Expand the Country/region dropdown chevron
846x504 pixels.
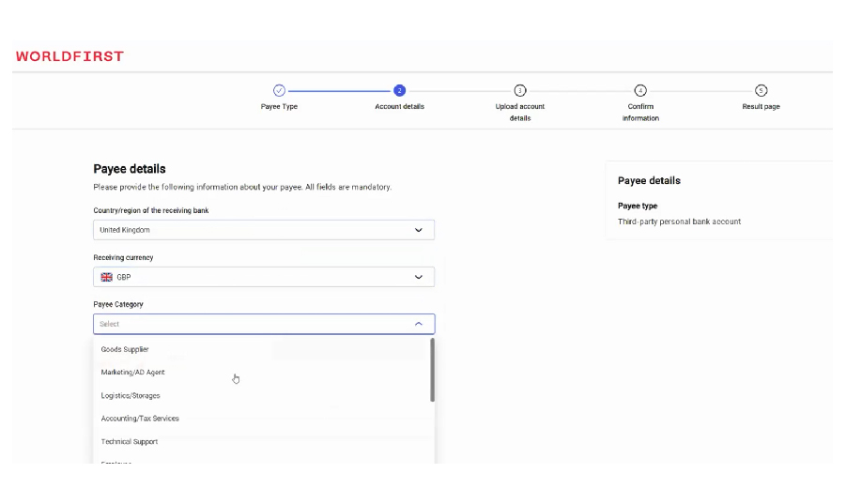point(419,230)
